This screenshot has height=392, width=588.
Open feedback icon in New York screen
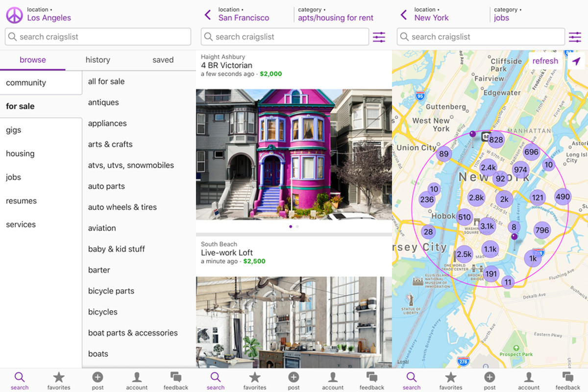[x=568, y=380]
